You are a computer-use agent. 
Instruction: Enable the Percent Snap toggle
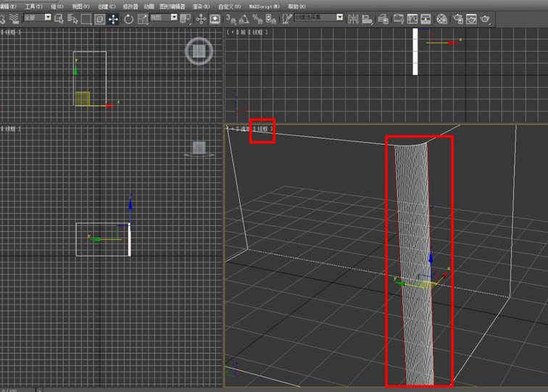click(257, 19)
